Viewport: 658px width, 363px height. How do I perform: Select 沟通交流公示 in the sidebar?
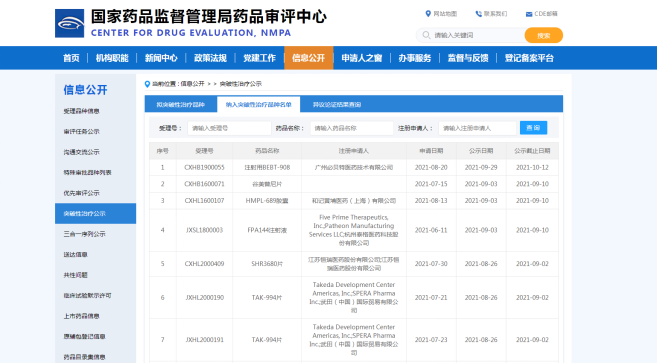(x=81, y=152)
